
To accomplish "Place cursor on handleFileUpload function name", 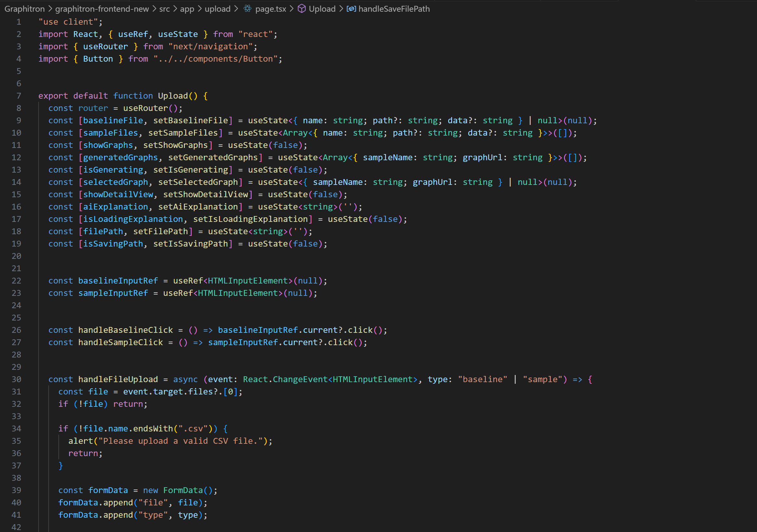I will pos(118,379).
